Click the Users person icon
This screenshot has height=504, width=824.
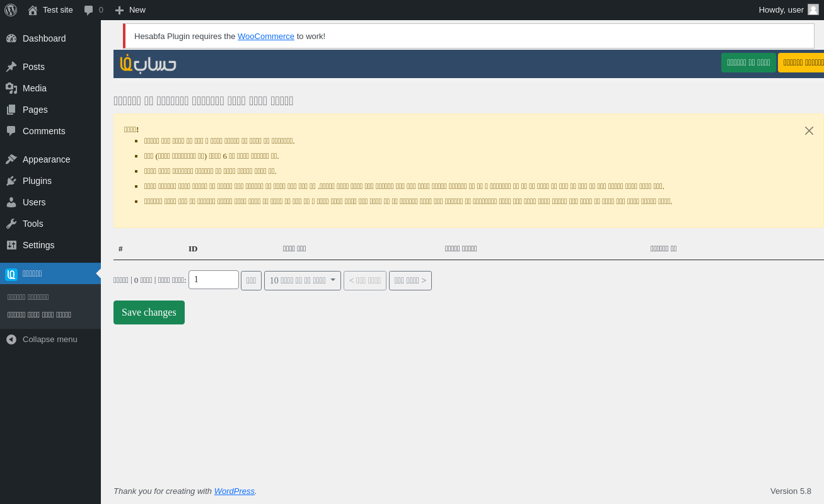click(11, 202)
